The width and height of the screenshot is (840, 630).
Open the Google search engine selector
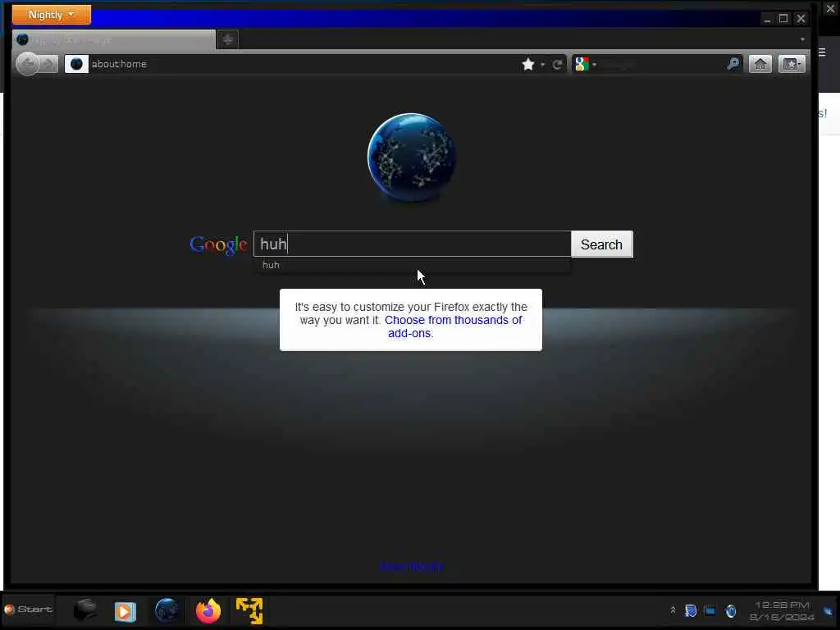pos(586,64)
